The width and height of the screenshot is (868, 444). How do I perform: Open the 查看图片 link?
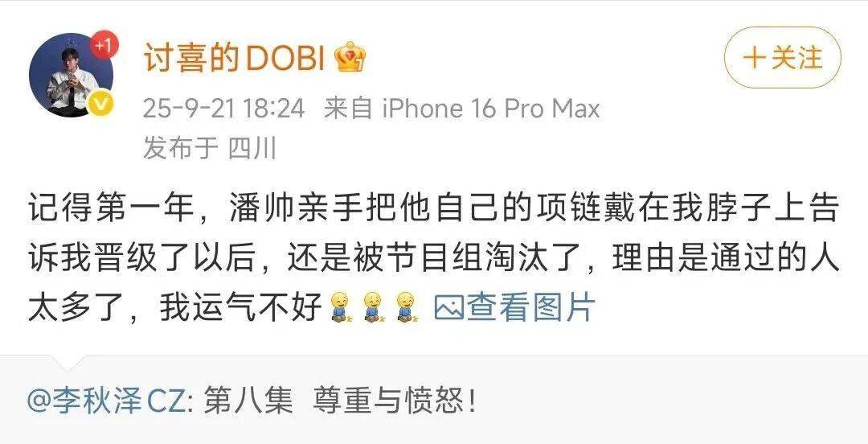pyautogui.click(x=530, y=307)
